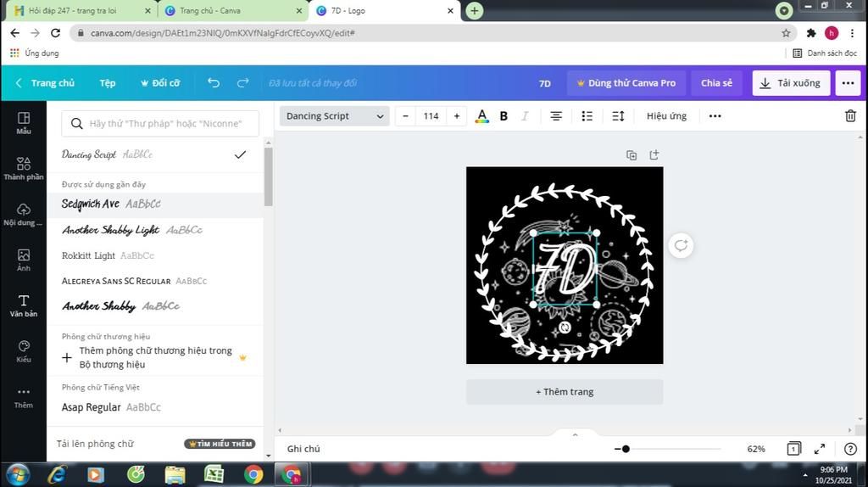Choose the Another Shabby font
This screenshot has width=868, height=487.
point(155,305)
